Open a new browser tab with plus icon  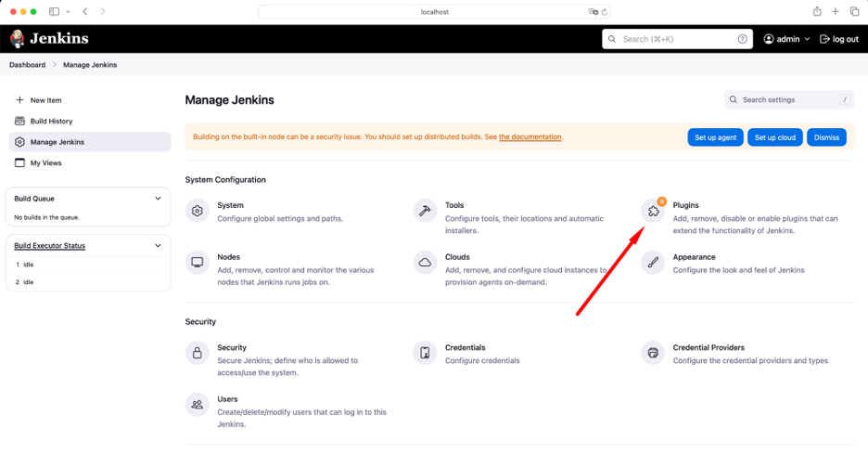(836, 12)
